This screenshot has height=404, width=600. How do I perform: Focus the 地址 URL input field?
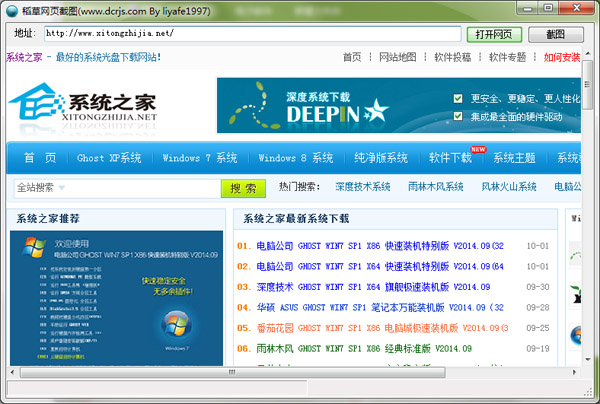253,34
